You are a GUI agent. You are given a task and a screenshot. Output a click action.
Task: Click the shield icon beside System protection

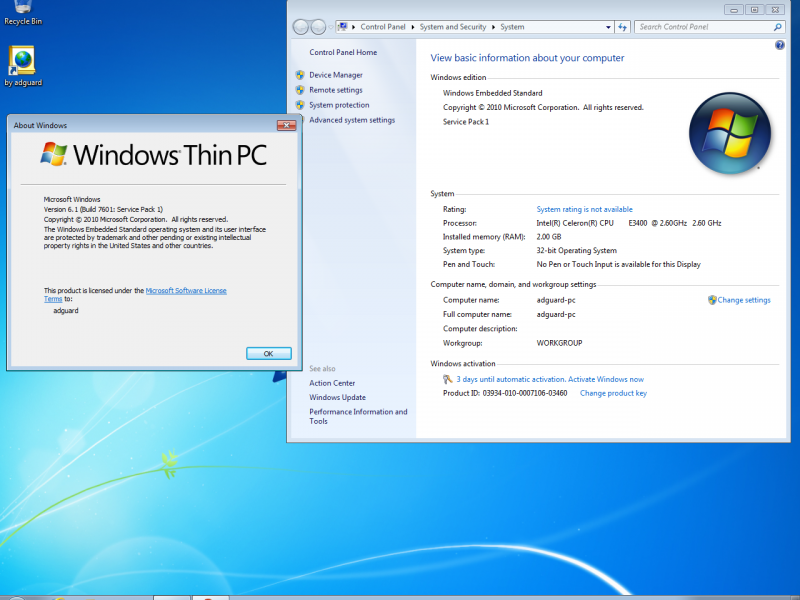[x=300, y=105]
